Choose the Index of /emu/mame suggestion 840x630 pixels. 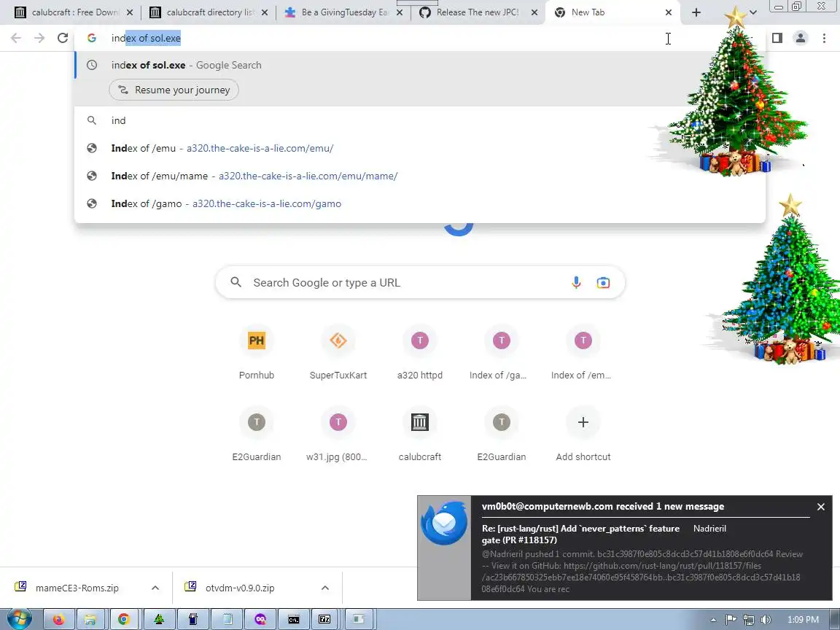click(x=419, y=176)
